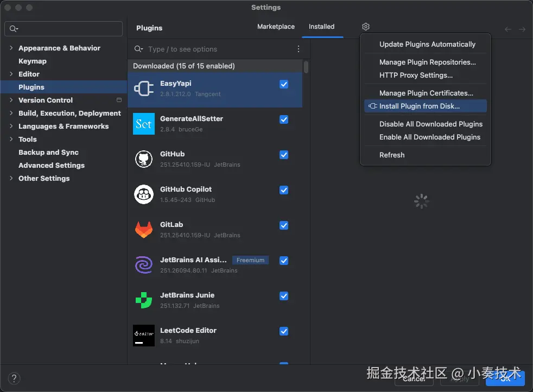533x392 pixels.
Task: Switch to the Installed tab
Action: coord(321,27)
